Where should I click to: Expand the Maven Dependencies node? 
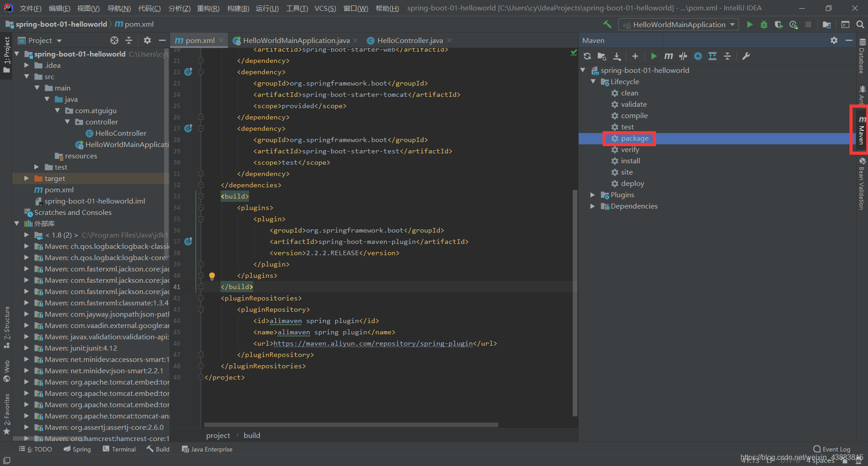(x=593, y=206)
